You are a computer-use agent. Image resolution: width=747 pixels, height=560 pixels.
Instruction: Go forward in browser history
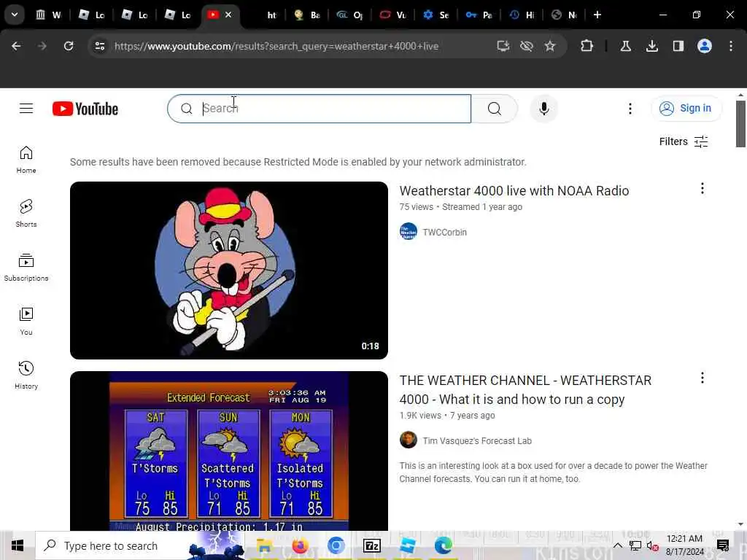(x=42, y=46)
